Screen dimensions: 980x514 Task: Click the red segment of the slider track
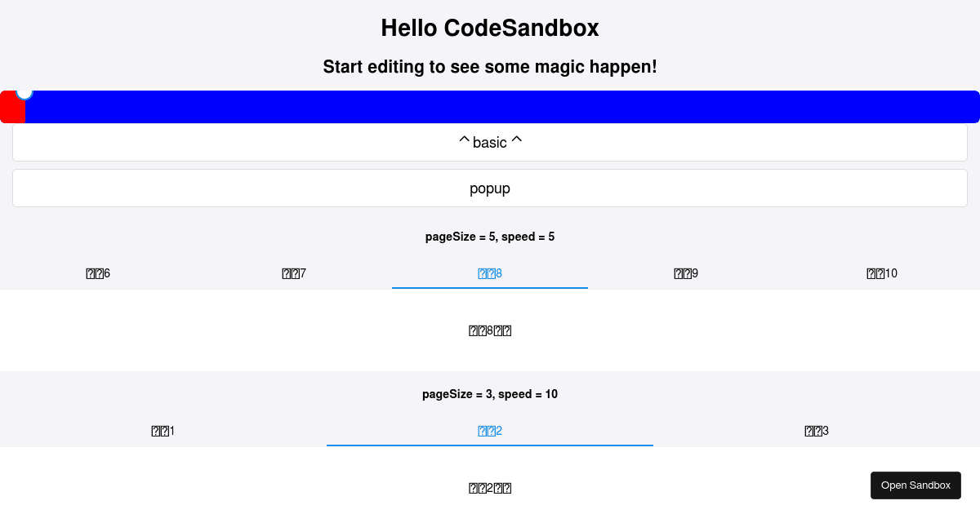click(12, 107)
